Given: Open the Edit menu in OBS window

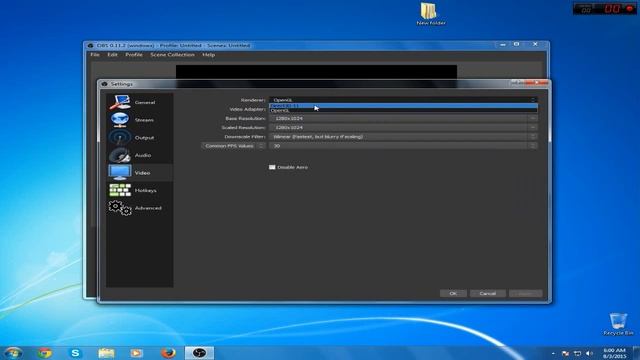Looking at the screenshot, I should pos(112,55).
